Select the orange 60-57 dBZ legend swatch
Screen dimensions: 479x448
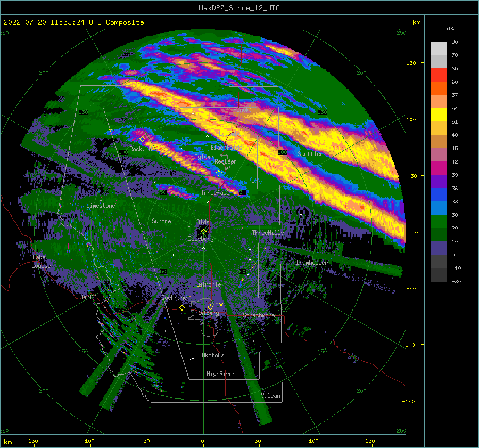(439, 88)
